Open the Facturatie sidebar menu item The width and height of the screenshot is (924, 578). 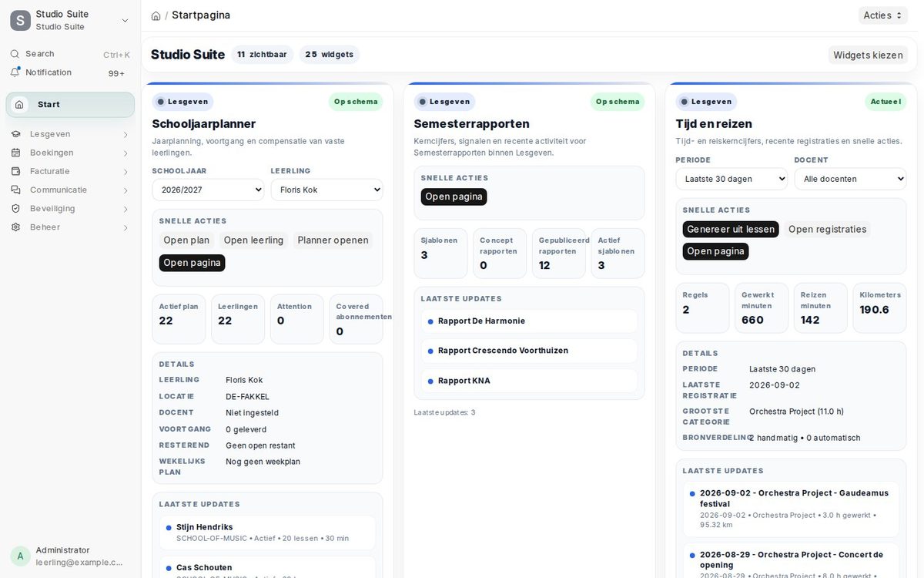pyautogui.click(x=70, y=171)
